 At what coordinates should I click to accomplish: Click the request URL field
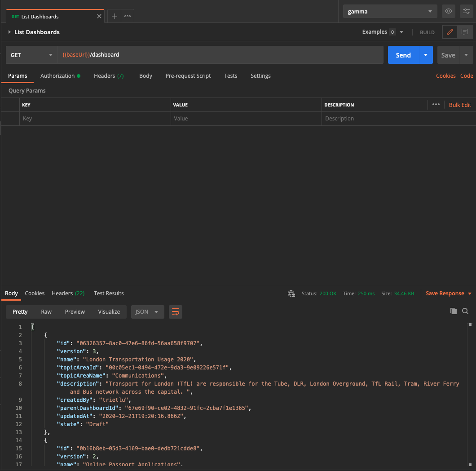220,55
